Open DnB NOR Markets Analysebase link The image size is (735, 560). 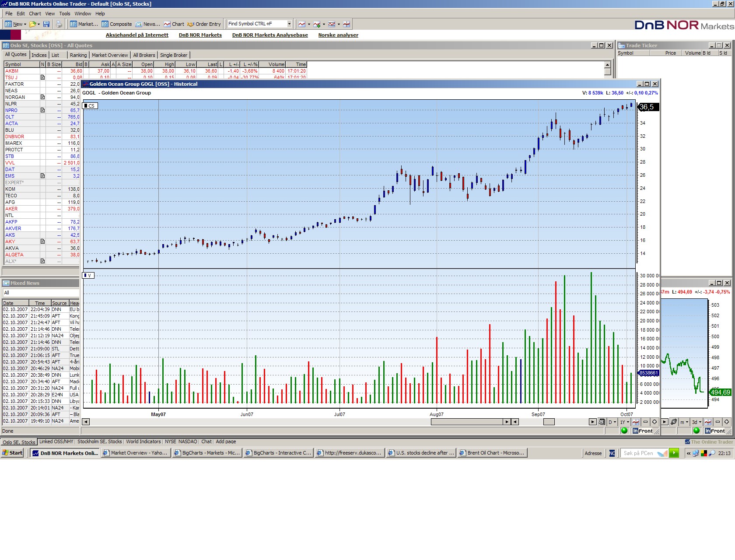point(270,35)
